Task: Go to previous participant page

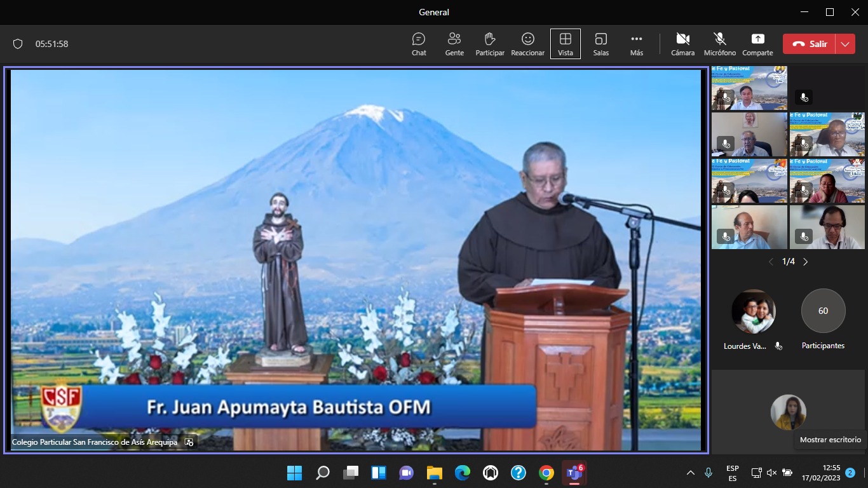Action: (x=771, y=262)
